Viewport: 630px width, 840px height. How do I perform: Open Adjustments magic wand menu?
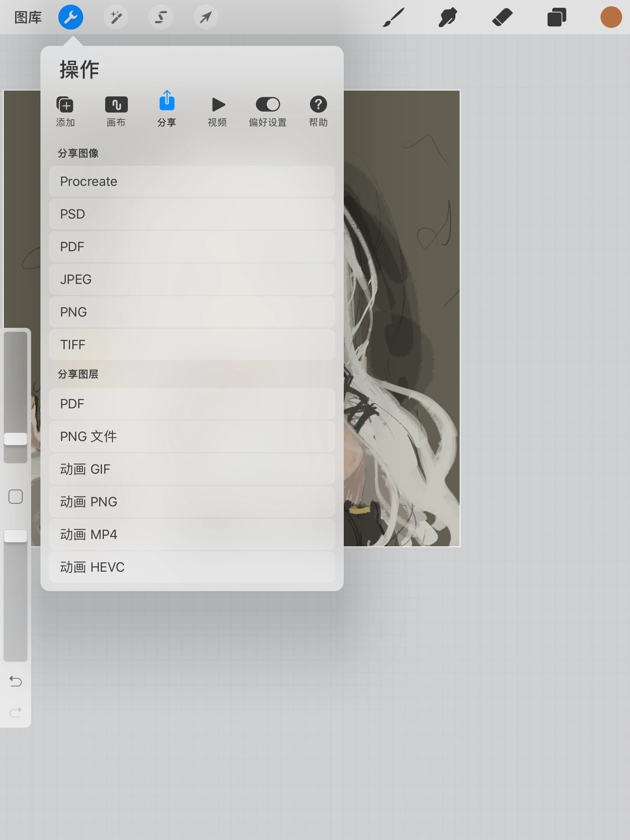pos(115,17)
